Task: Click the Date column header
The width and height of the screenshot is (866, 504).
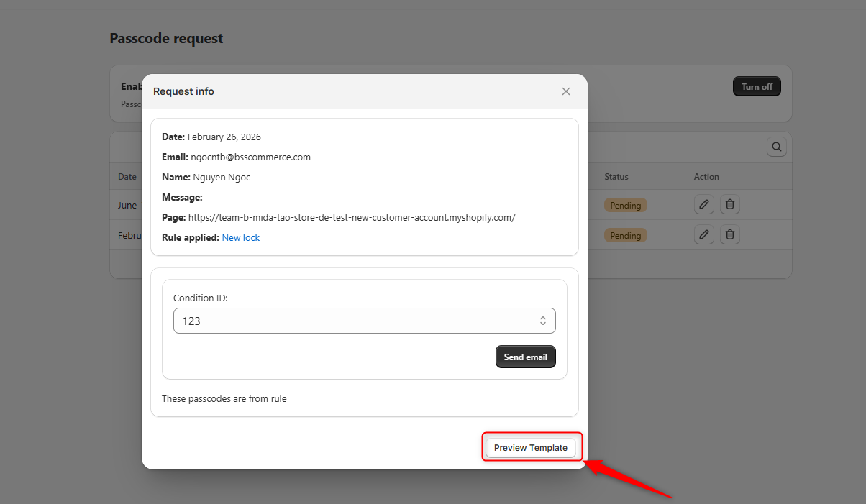Action: tap(127, 177)
